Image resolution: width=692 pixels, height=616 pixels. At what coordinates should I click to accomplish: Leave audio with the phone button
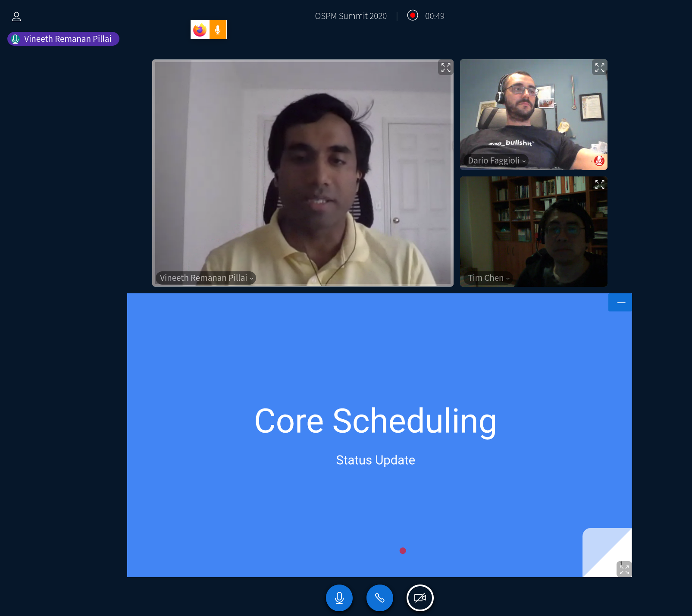pyautogui.click(x=379, y=598)
